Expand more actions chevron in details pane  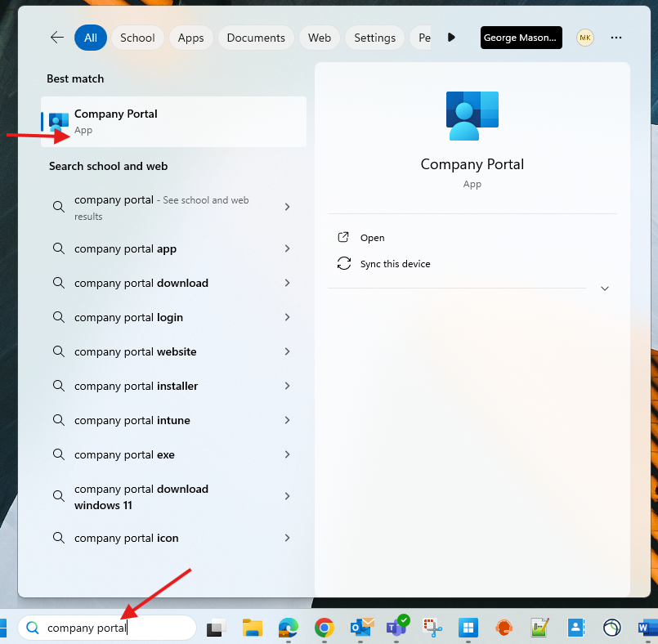(605, 288)
